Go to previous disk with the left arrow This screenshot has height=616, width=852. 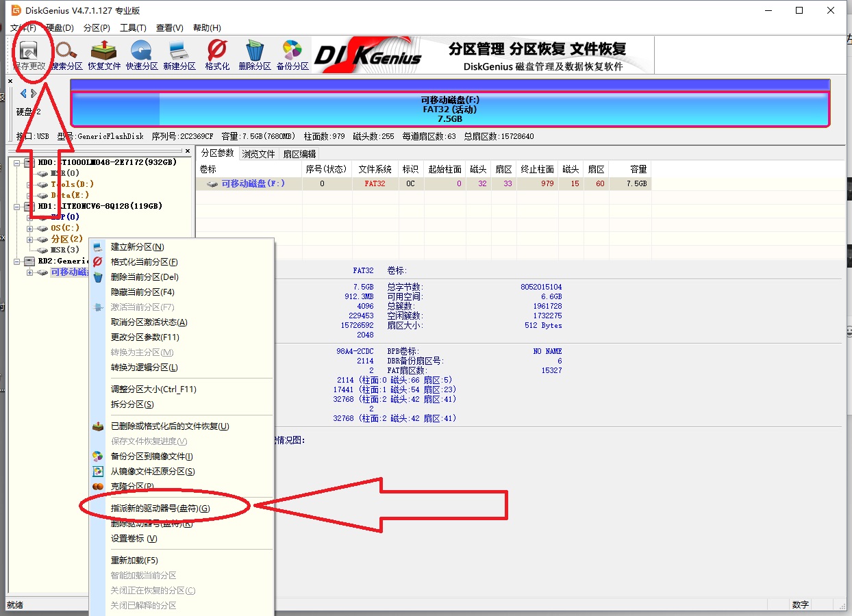(x=23, y=93)
